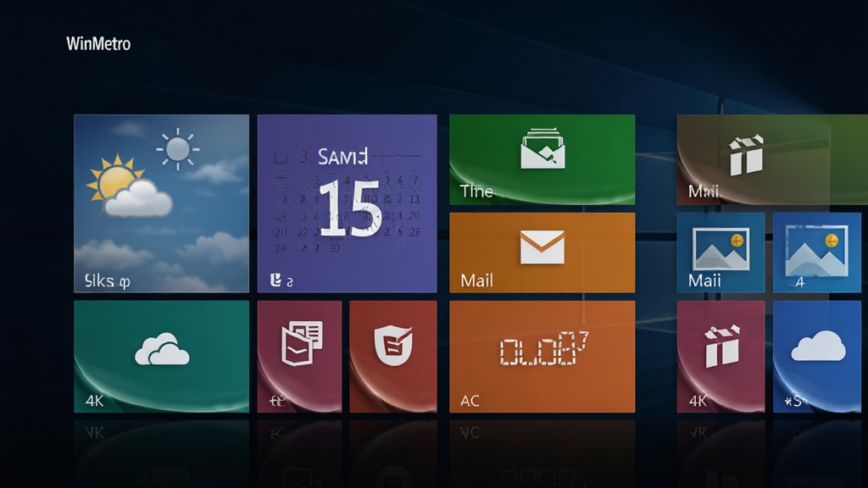Open the photo tile labeled 4
Screen dimensions: 868x488
pos(817,252)
